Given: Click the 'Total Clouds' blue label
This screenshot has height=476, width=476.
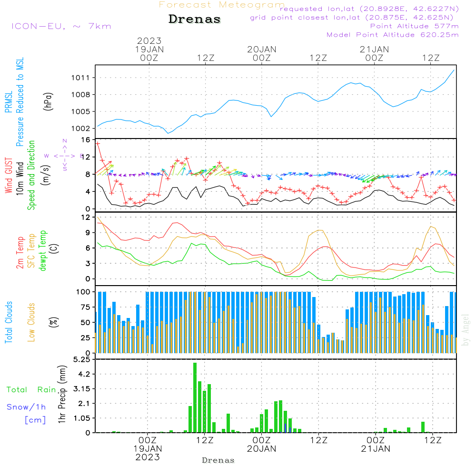Looking at the screenshot, I should 9,322.
